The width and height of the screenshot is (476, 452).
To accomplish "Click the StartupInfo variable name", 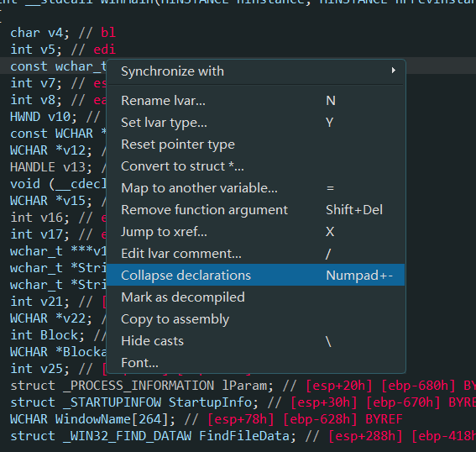I will coord(211,402).
